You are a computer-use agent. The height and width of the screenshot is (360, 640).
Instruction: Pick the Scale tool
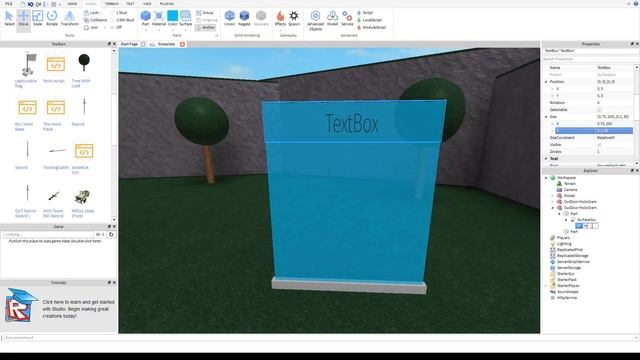click(38, 19)
